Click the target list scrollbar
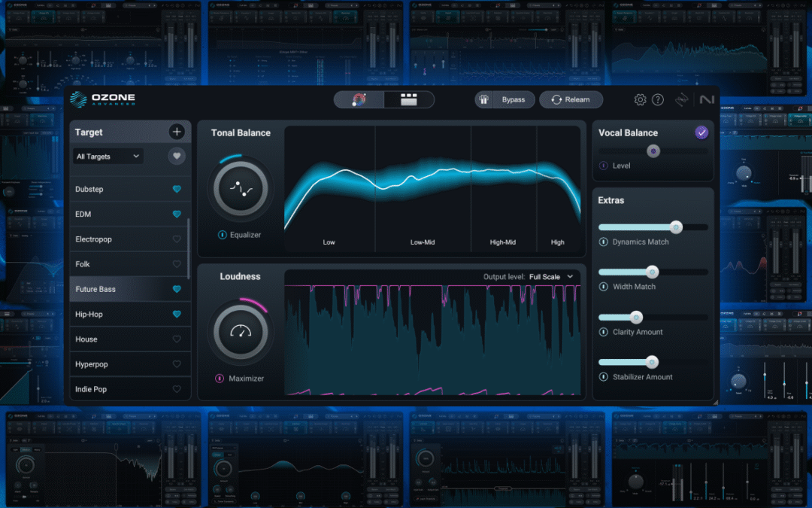 click(188, 249)
